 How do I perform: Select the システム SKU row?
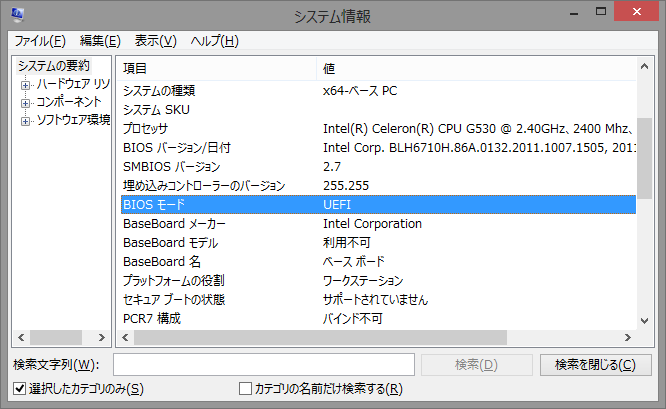[378, 110]
